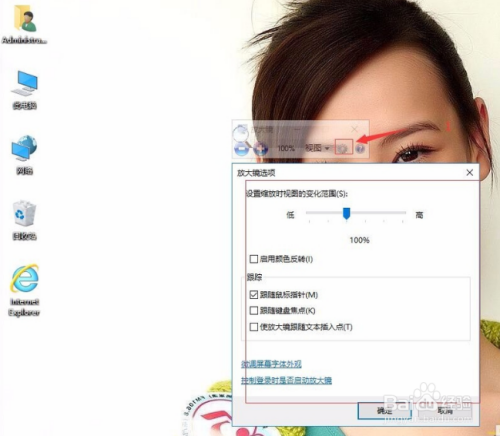Click the 高 label beside slider
This screenshot has width=500, height=436.
[419, 215]
